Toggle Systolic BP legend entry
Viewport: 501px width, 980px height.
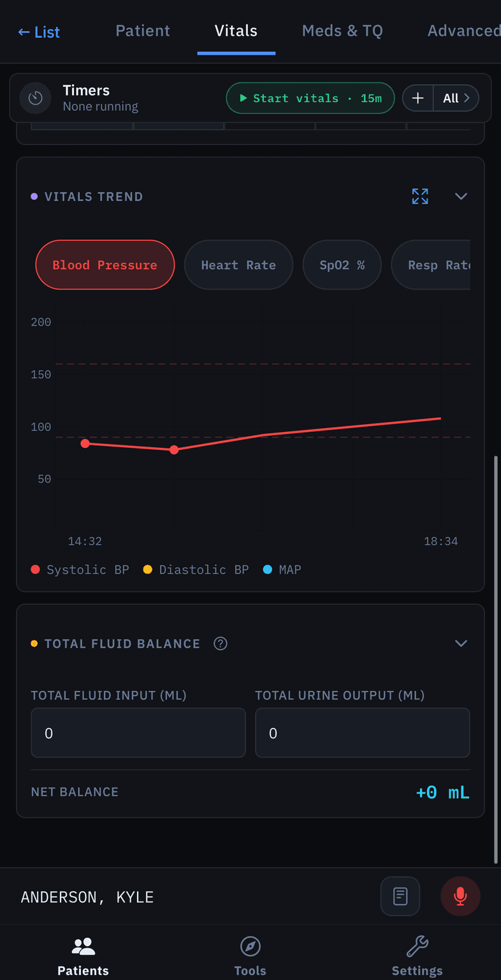point(80,570)
